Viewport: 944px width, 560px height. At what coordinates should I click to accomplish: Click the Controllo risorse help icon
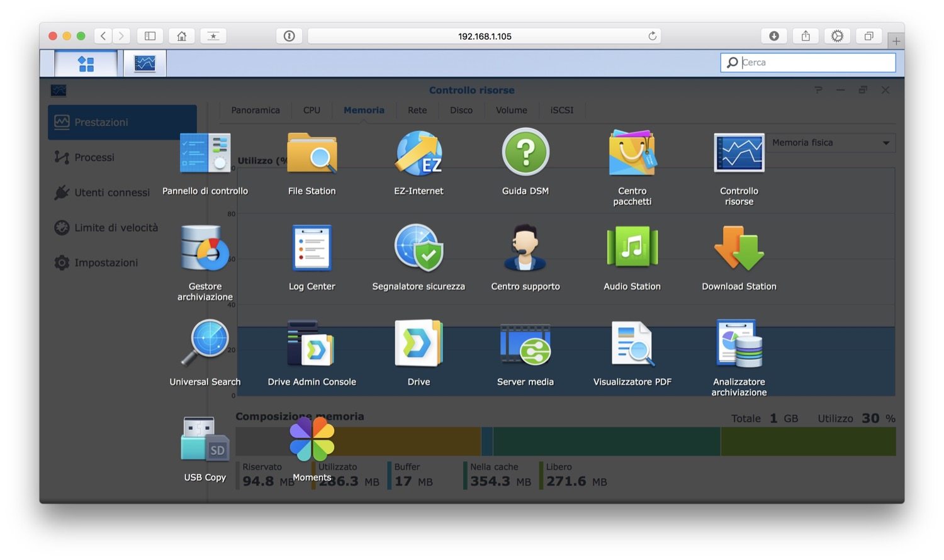tap(818, 90)
